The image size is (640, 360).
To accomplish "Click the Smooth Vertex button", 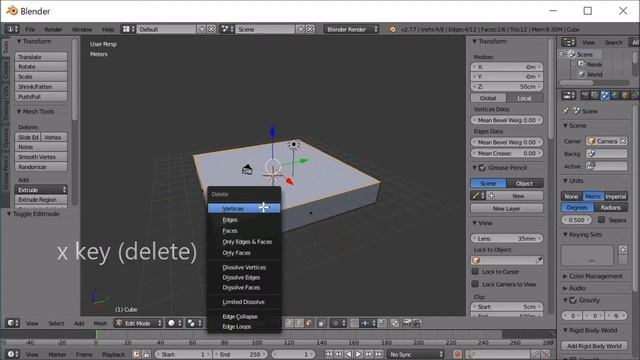I will 41,157.
